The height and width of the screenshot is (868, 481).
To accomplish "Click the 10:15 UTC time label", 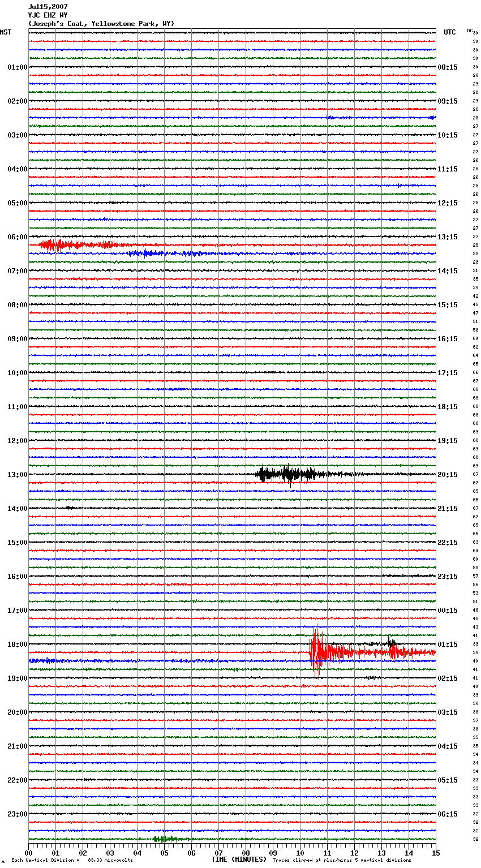I will tap(448, 135).
